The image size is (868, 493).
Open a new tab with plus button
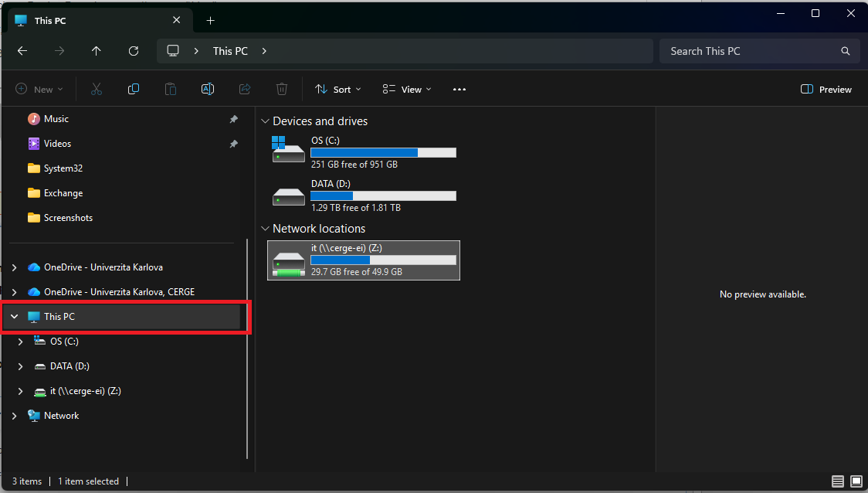210,21
